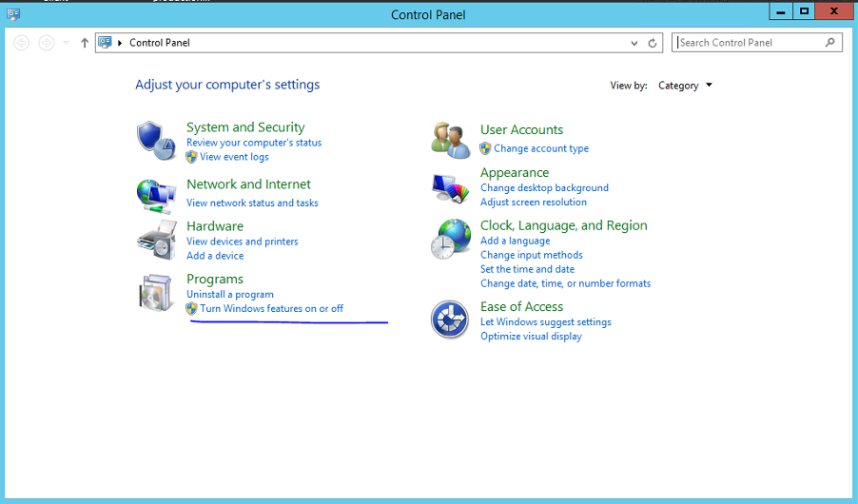Screen dimensions: 858x504
Task: Click Change input methods link
Action: (x=532, y=255)
